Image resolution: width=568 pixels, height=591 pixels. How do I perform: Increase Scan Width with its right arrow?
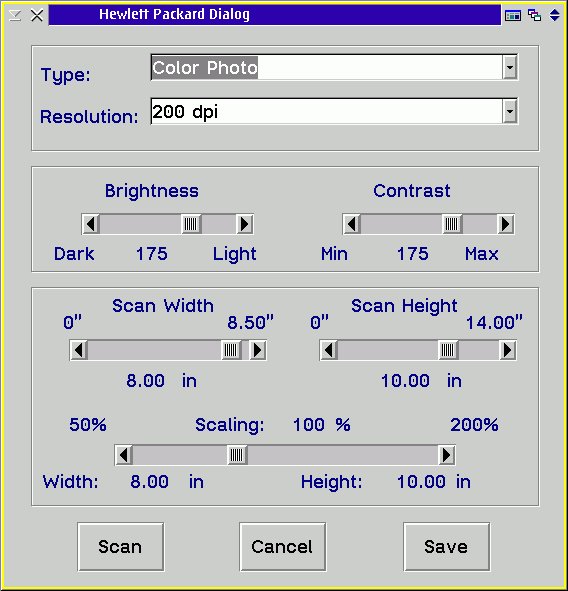[258, 350]
